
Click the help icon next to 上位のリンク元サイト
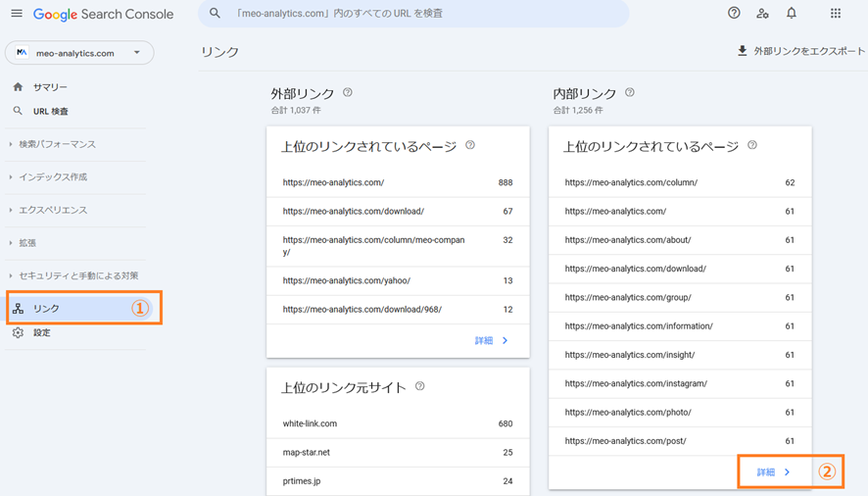coord(420,386)
